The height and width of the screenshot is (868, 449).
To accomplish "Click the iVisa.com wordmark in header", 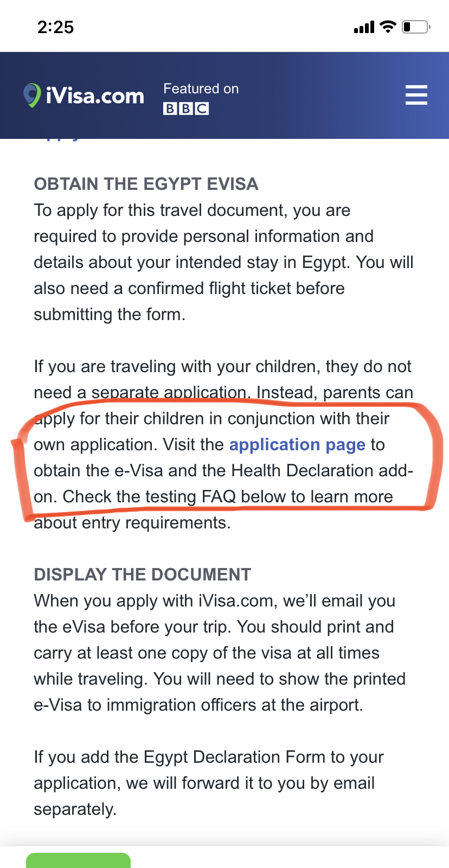I will 95,96.
